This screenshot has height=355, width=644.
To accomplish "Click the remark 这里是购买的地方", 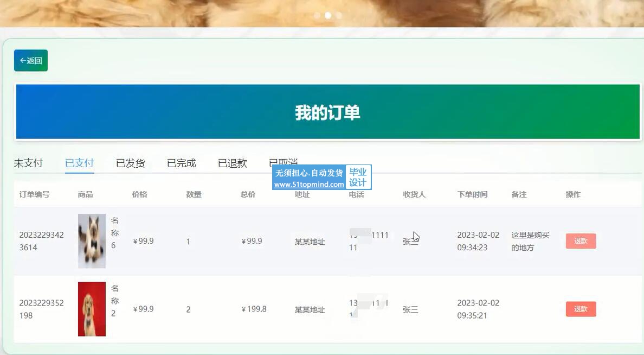I will tap(530, 241).
